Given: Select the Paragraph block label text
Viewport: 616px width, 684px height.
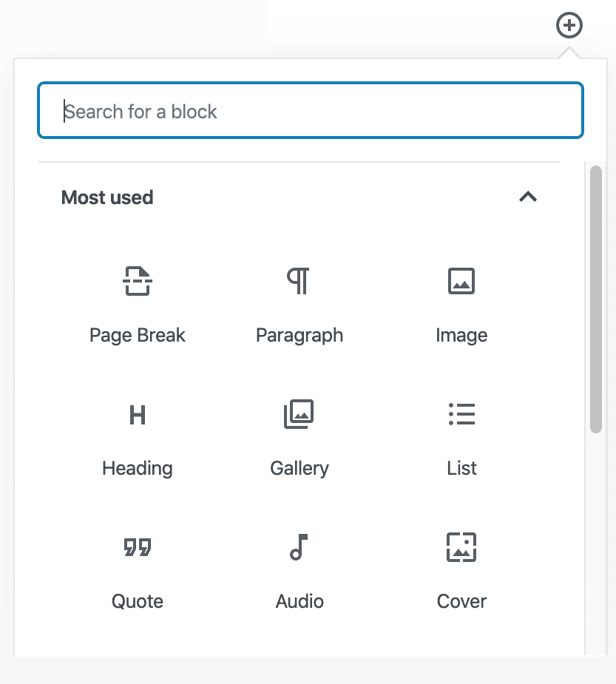Looking at the screenshot, I should pyautogui.click(x=299, y=335).
